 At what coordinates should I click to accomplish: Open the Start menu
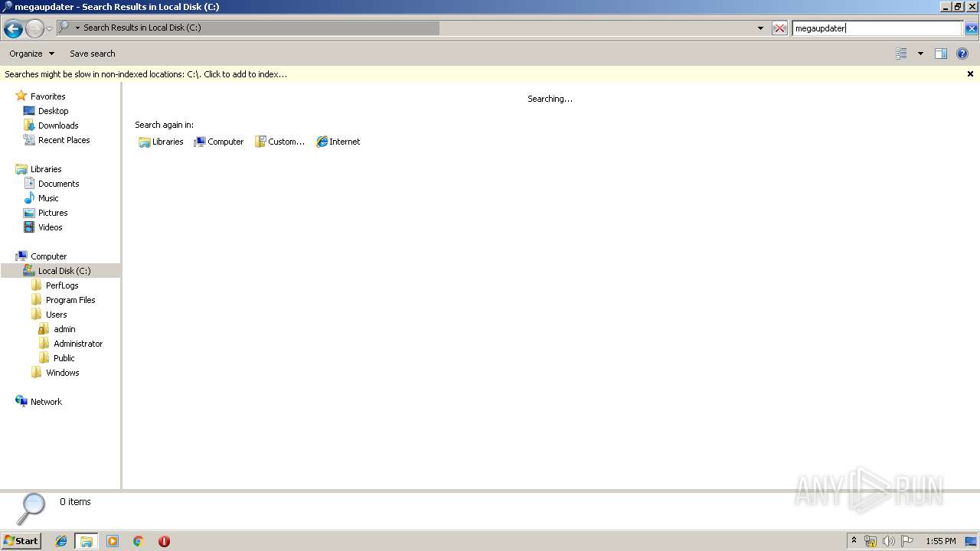(x=21, y=541)
